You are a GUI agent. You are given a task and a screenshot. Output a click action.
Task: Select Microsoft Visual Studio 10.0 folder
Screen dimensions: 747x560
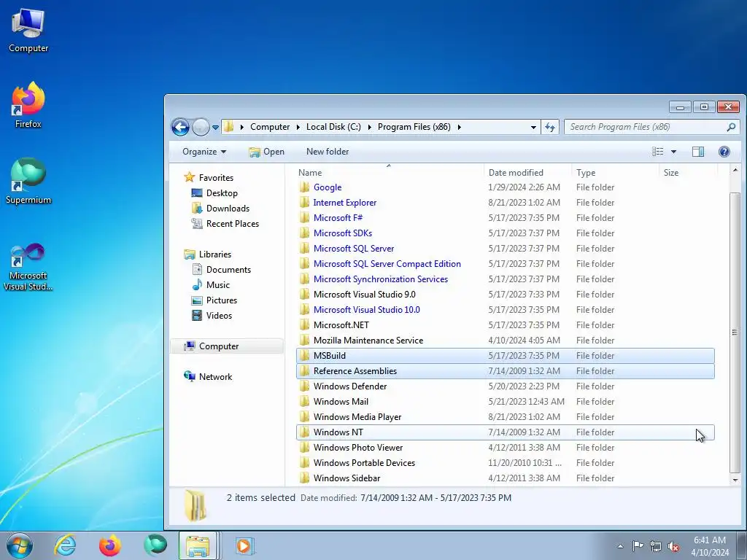[x=366, y=309]
